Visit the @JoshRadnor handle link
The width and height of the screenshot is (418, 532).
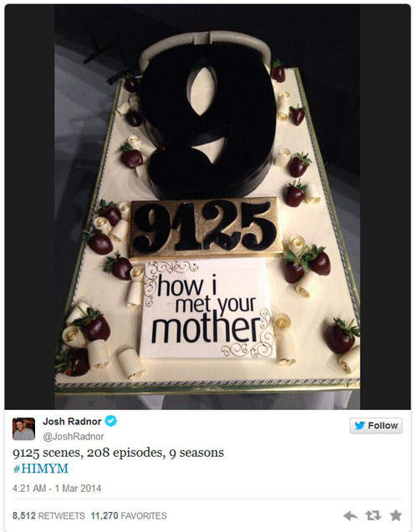pos(74,436)
